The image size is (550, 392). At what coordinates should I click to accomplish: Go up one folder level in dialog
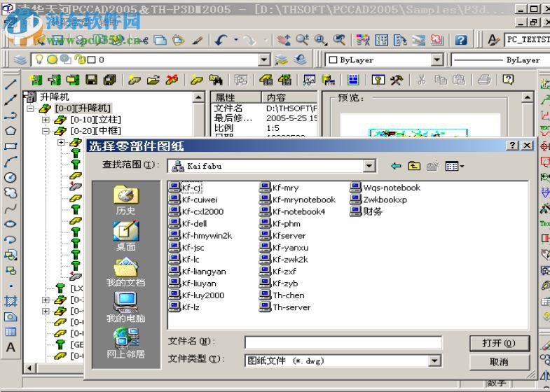coord(414,166)
